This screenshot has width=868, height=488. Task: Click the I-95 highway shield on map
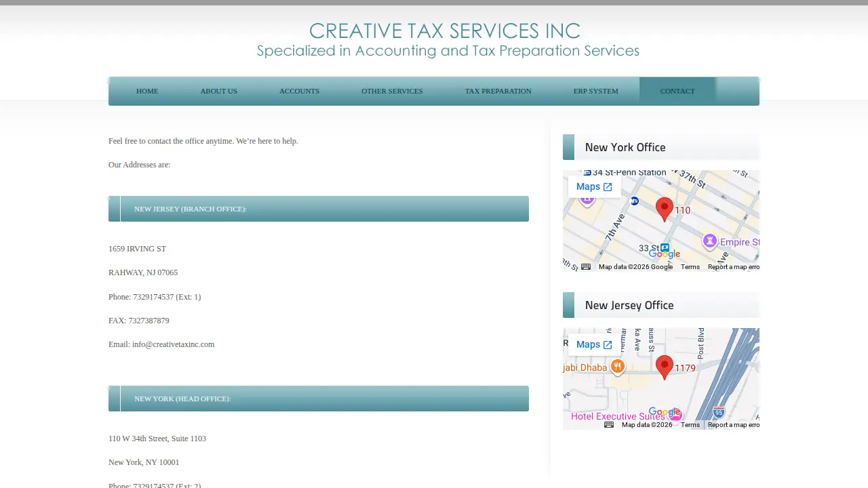point(719,412)
